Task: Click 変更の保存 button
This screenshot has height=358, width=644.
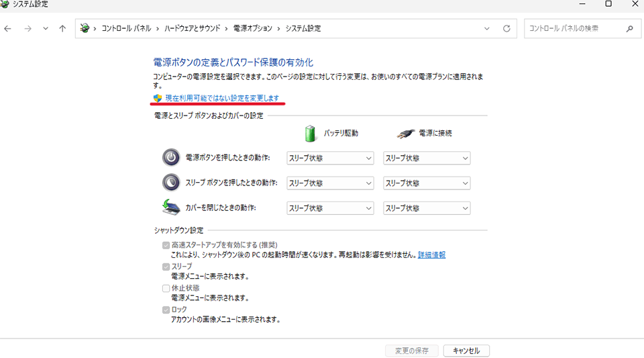Action: coord(412,351)
